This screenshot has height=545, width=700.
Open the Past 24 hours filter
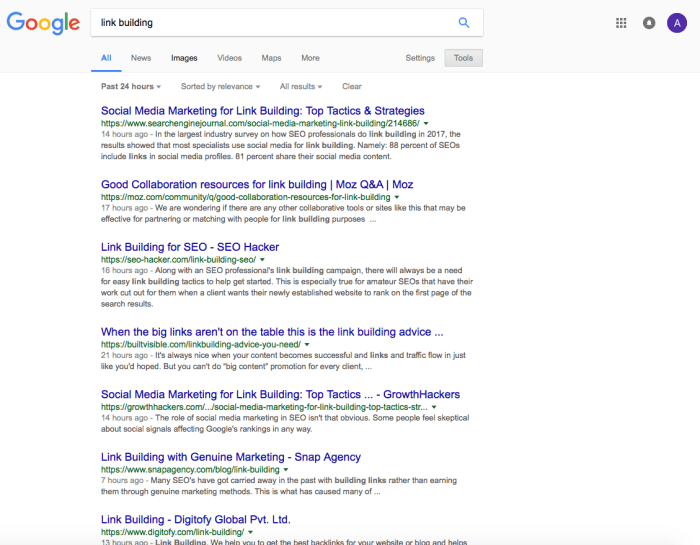[131, 86]
